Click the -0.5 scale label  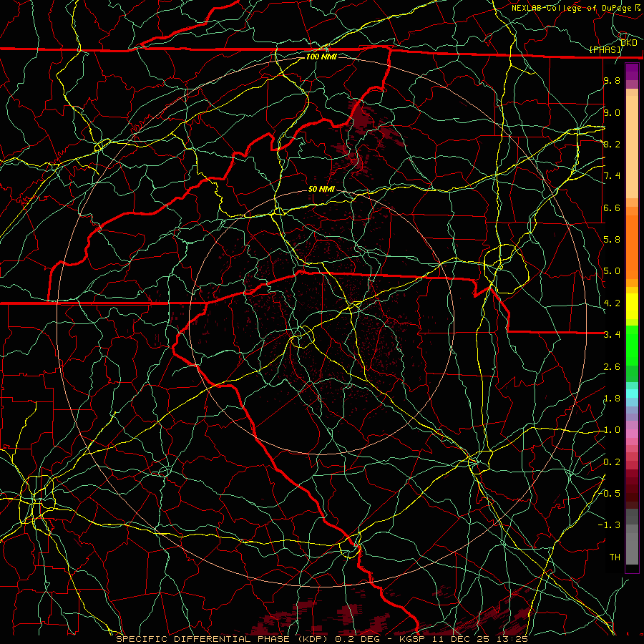pyautogui.click(x=610, y=493)
